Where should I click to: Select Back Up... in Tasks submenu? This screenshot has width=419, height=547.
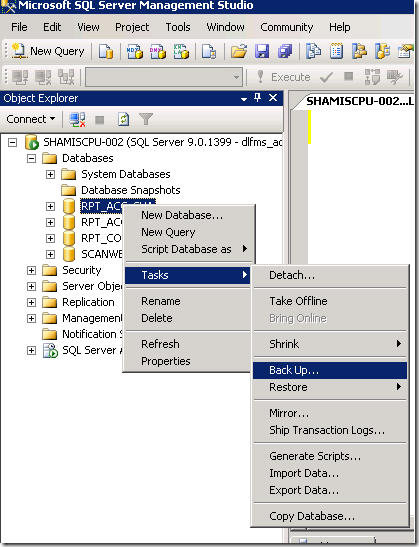[330, 370]
